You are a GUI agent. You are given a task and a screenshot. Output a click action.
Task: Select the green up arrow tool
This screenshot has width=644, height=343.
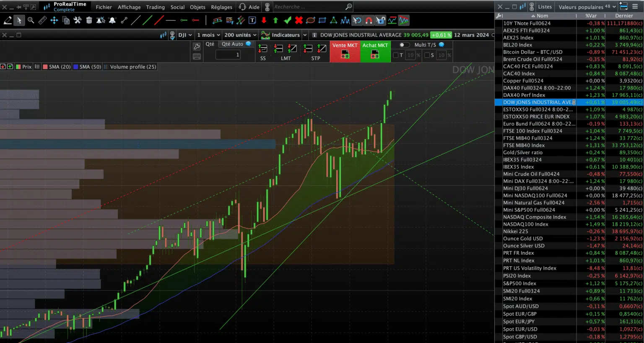pyautogui.click(x=275, y=20)
